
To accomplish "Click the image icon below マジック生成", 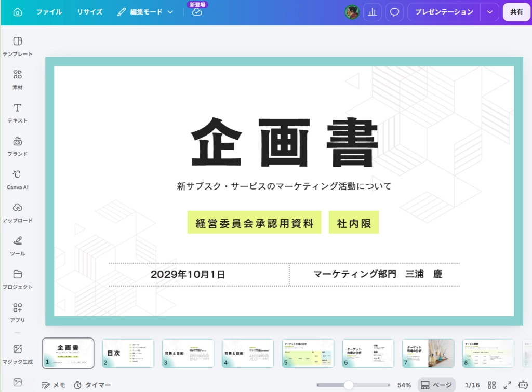I will pos(18,382).
